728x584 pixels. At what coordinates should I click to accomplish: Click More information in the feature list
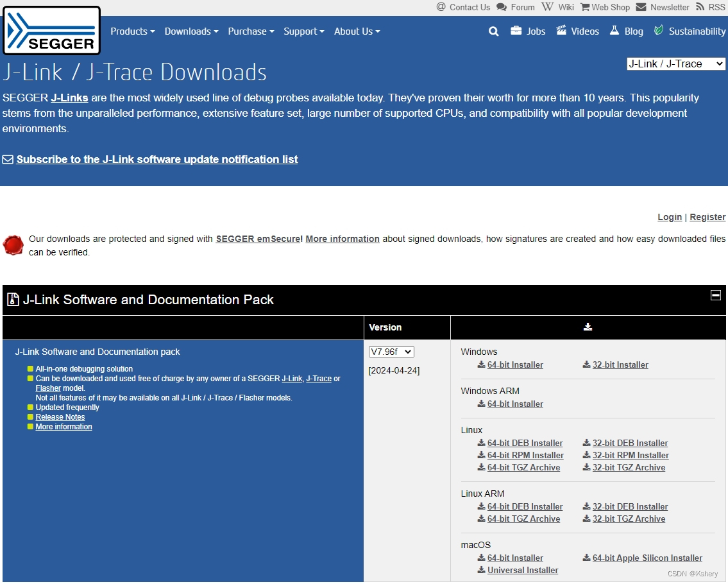tap(63, 427)
